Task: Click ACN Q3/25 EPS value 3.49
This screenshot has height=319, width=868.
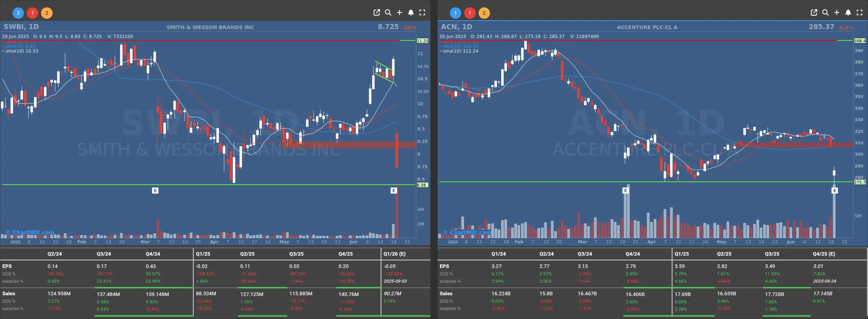Action: click(770, 266)
